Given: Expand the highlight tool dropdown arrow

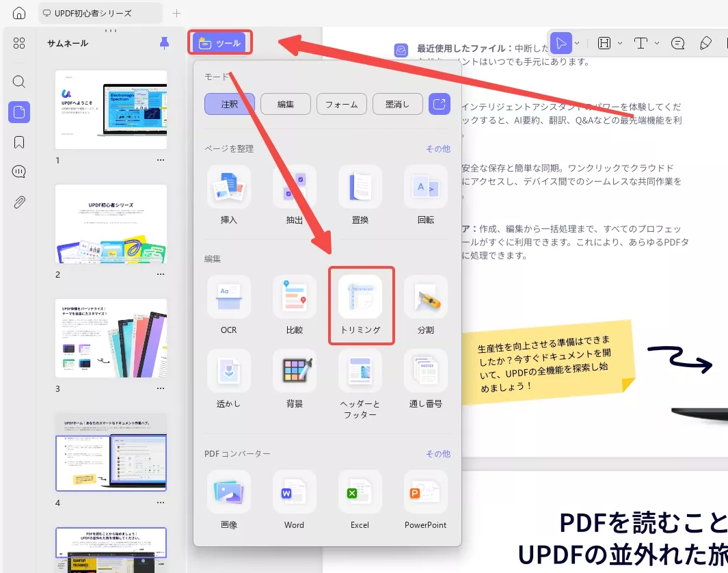Looking at the screenshot, I should 620,43.
